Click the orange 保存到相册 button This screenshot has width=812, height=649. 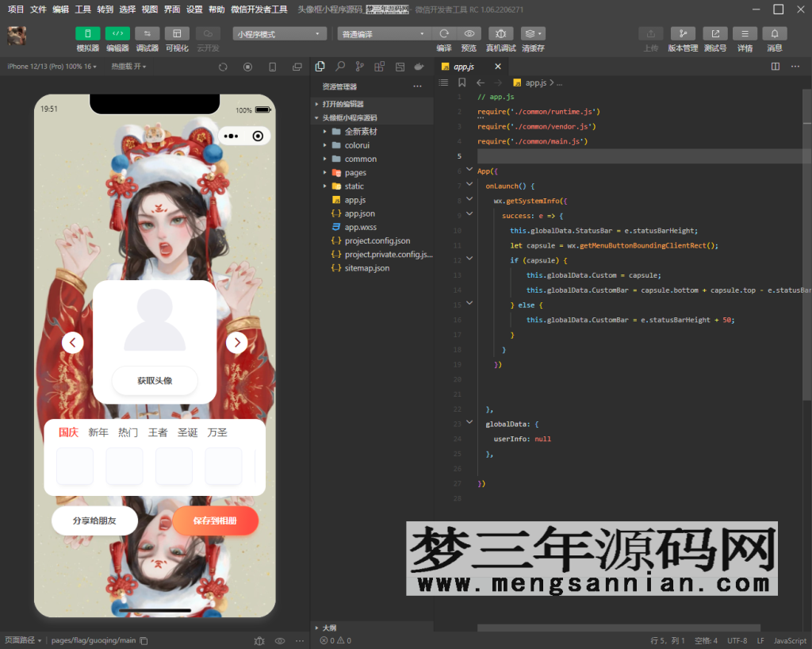tap(215, 520)
